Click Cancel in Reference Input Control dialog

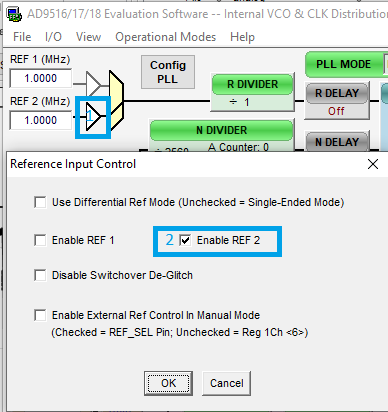(x=227, y=383)
